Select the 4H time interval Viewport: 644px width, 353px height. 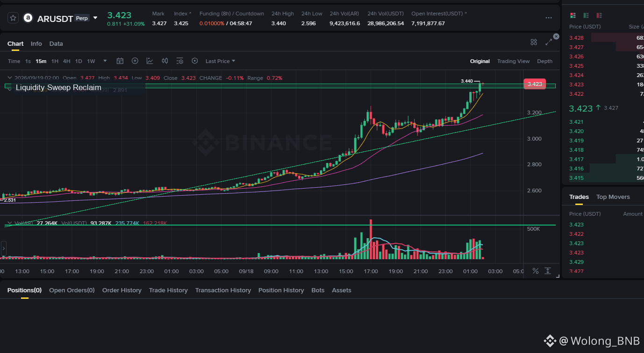click(x=67, y=61)
